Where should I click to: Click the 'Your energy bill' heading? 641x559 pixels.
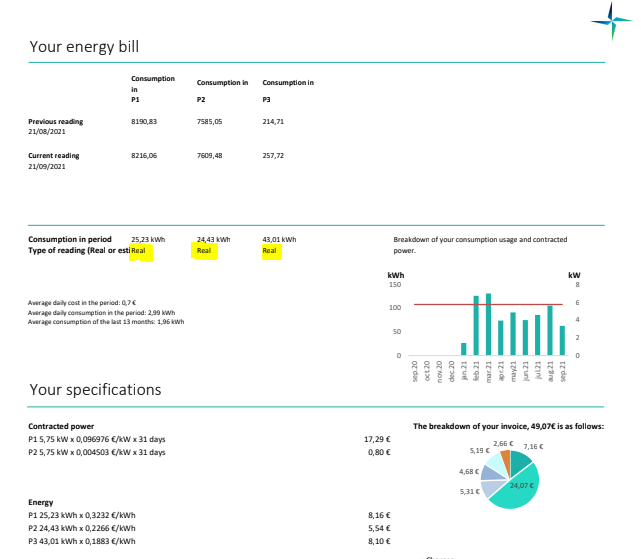coord(84,47)
